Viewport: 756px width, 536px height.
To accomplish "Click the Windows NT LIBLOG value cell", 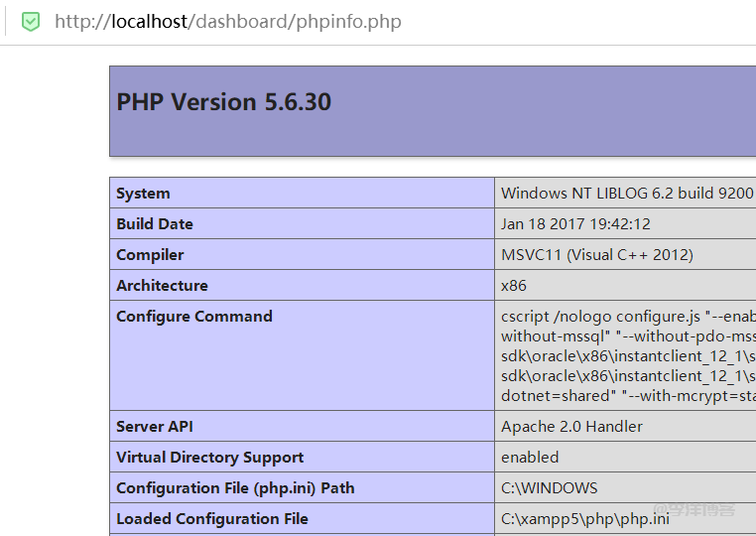I will coord(626,194).
